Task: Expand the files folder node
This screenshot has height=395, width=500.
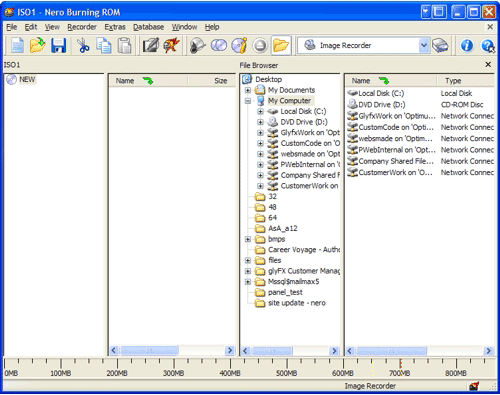Action: [x=248, y=260]
